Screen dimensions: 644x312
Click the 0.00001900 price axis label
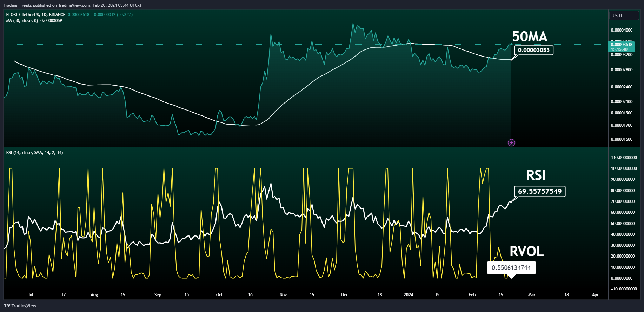pyautogui.click(x=622, y=113)
